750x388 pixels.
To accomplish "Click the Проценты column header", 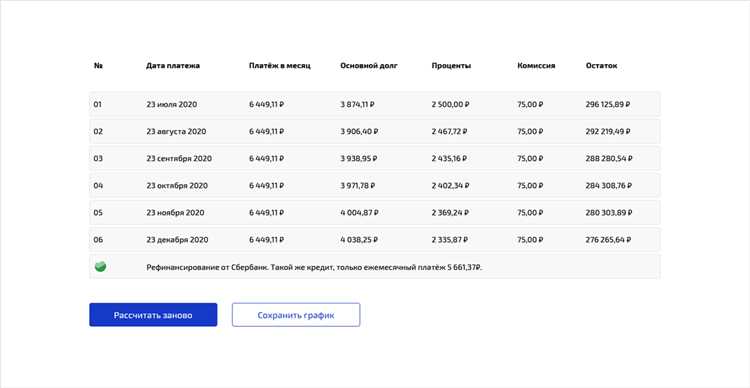I will pos(451,66).
